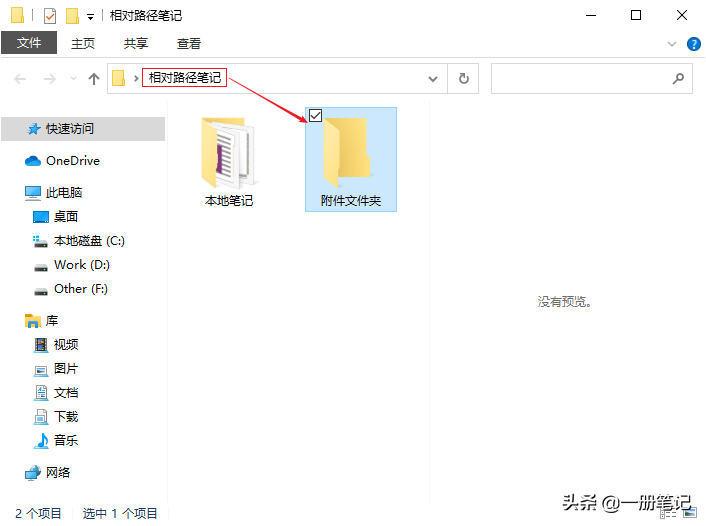This screenshot has width=706, height=526.
Task: Click the forward navigation arrow
Action: 50,79
